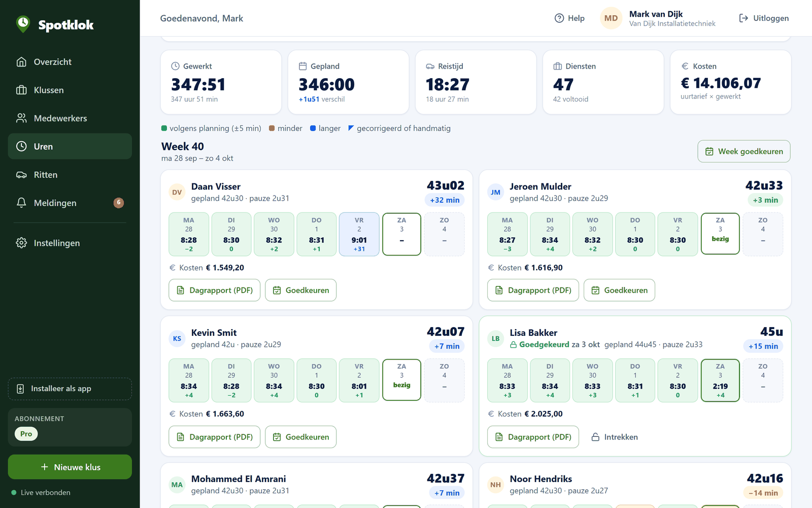Select Daan Visser's Saturday ZA 3 cell

(x=402, y=234)
